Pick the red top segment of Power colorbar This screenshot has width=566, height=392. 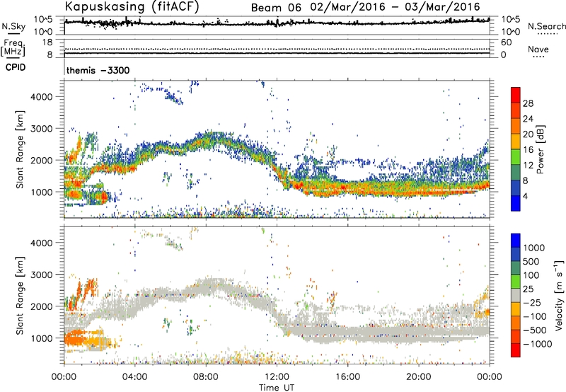pos(516,95)
